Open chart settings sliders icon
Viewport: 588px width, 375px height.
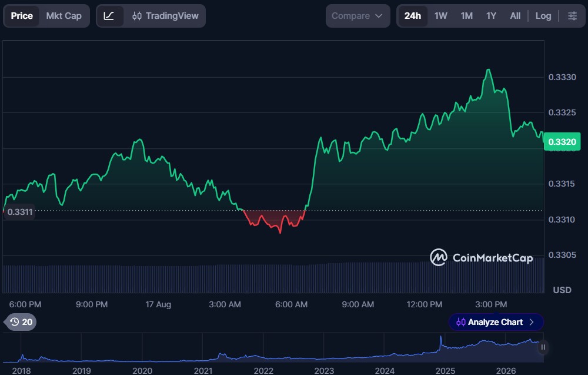[572, 16]
